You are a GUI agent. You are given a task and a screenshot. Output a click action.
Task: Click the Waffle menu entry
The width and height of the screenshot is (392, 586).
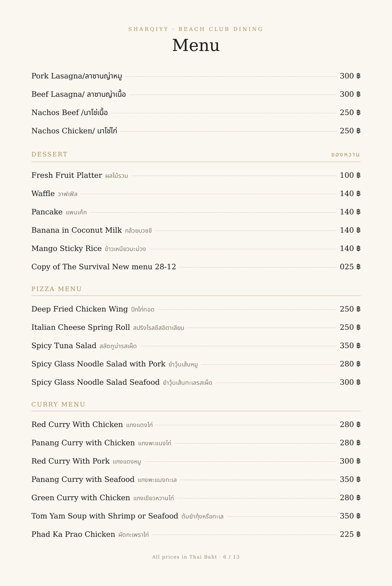(x=196, y=193)
